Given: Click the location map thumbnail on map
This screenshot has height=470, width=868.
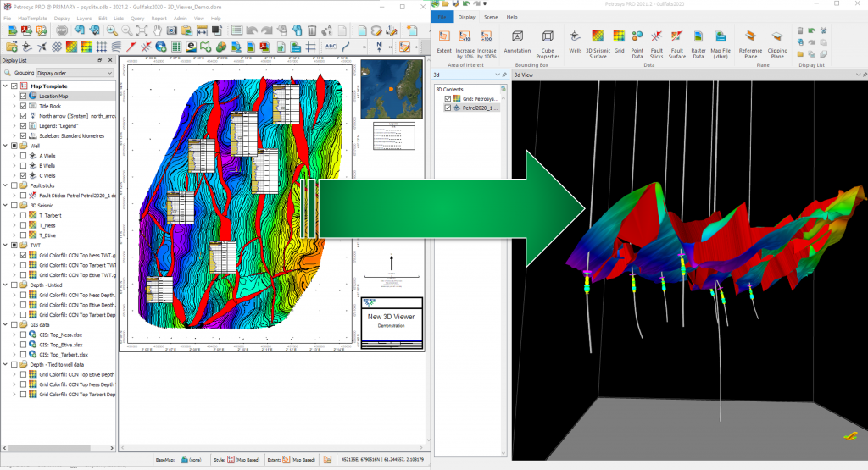Looking at the screenshot, I should (392, 89).
